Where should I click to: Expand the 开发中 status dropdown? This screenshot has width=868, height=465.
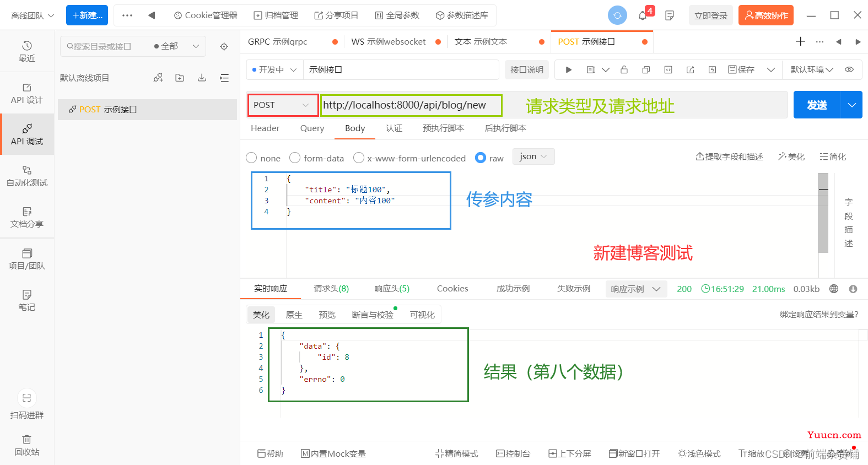274,69
